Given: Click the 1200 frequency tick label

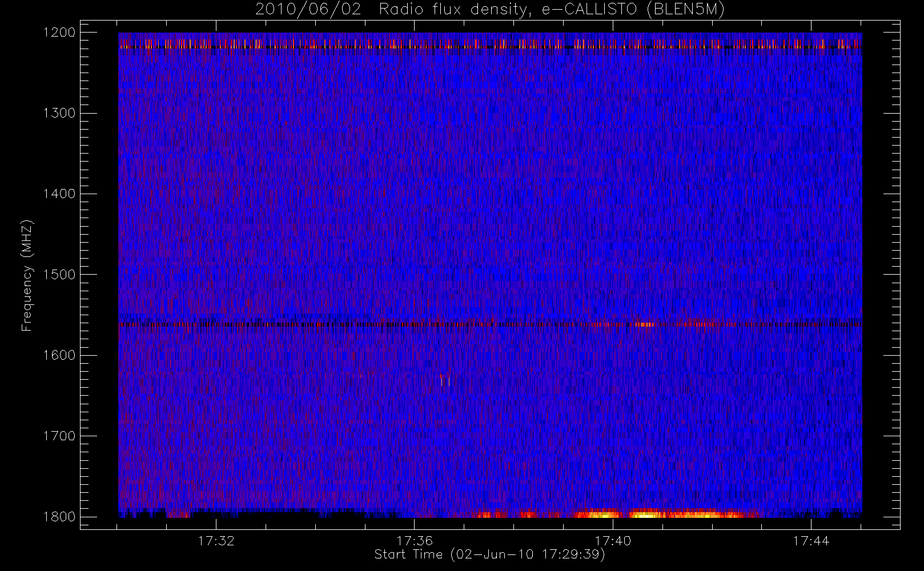Looking at the screenshot, I should tap(60, 33).
